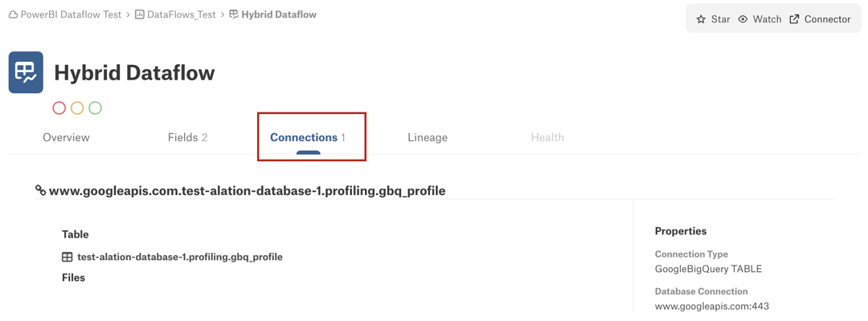Screen dimensions: 868x321
Task: Select the red trust flag circle
Action: coord(59,108)
